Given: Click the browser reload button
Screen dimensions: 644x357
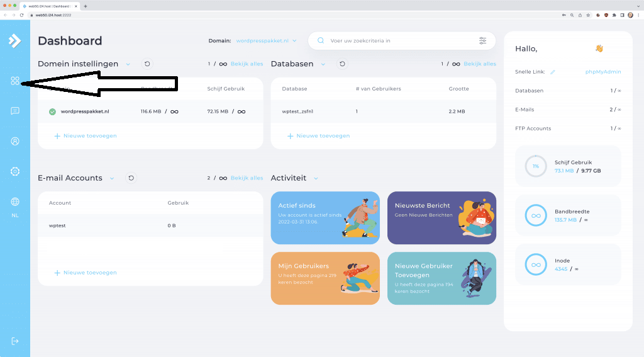Looking at the screenshot, I should [22, 15].
